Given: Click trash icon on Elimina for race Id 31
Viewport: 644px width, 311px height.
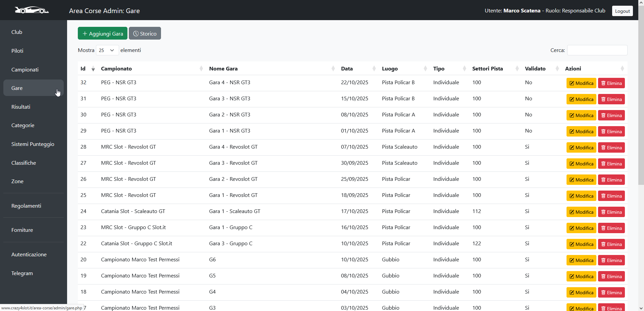Looking at the screenshot, I should tap(603, 99).
